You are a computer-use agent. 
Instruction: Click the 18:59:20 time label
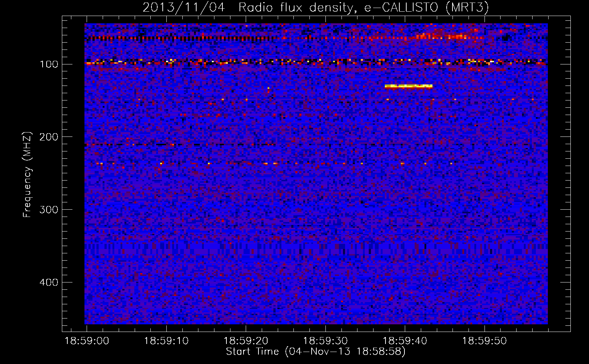246,341
